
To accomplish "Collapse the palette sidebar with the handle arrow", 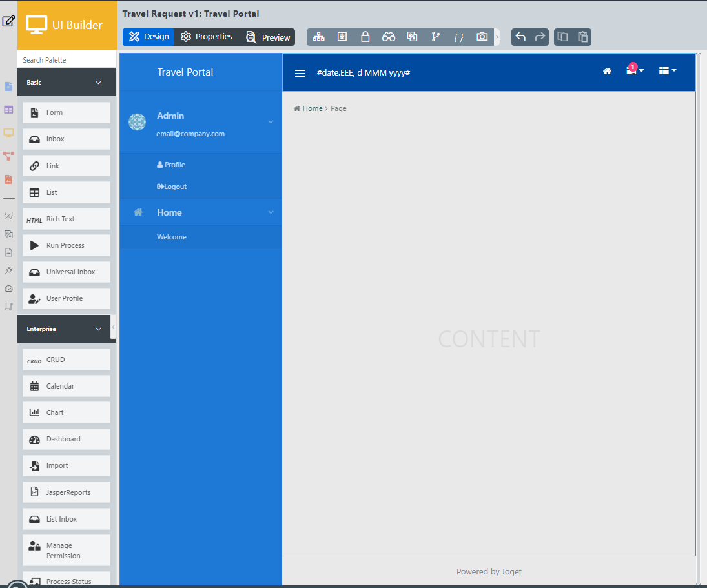I will coord(113,327).
